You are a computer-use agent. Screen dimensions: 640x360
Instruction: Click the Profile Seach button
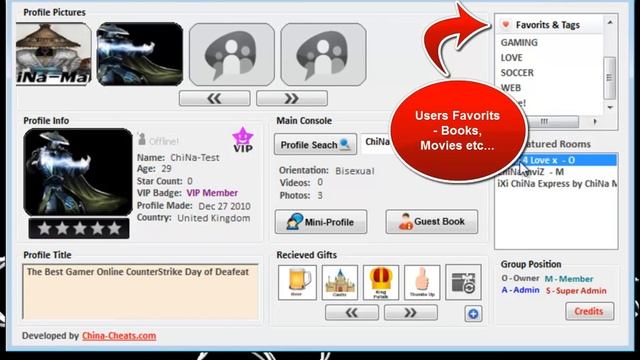click(x=315, y=144)
